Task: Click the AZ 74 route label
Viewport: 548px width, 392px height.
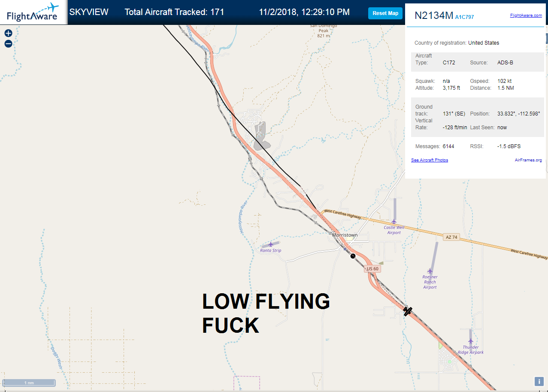Action: coord(451,237)
